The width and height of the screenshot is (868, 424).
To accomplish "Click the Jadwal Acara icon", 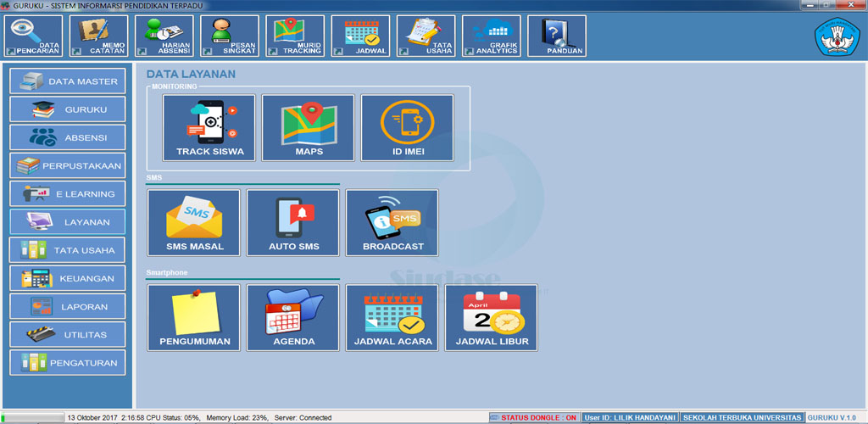I will [x=392, y=317].
